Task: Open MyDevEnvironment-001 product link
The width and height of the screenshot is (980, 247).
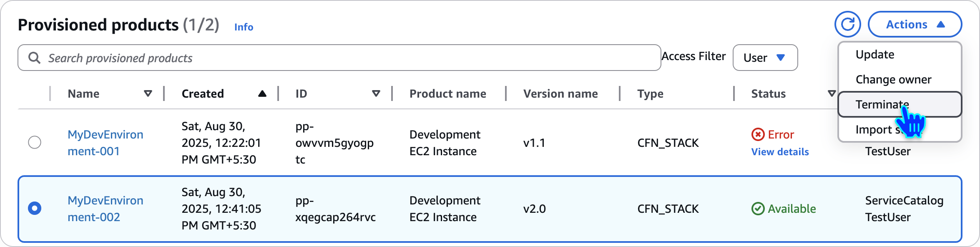Action: click(106, 143)
